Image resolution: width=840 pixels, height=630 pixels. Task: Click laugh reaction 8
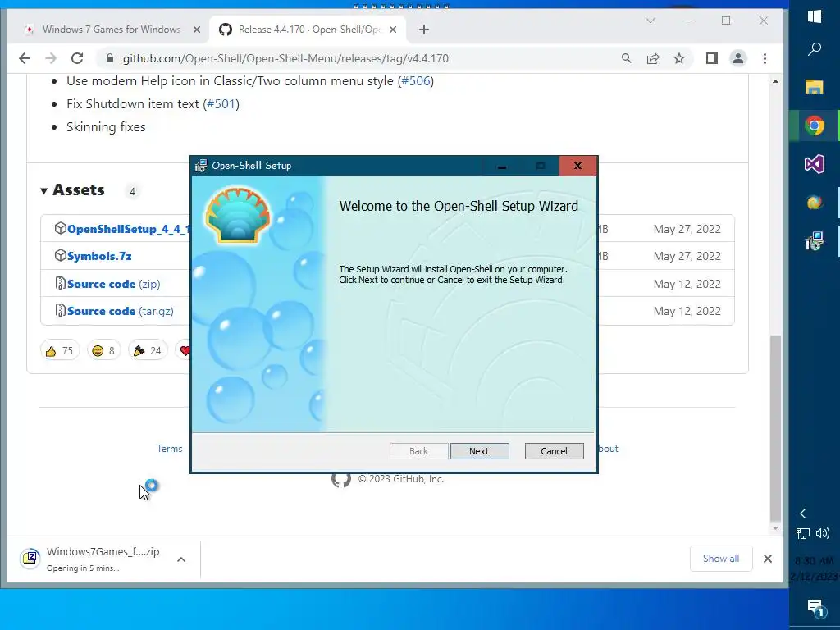point(103,350)
